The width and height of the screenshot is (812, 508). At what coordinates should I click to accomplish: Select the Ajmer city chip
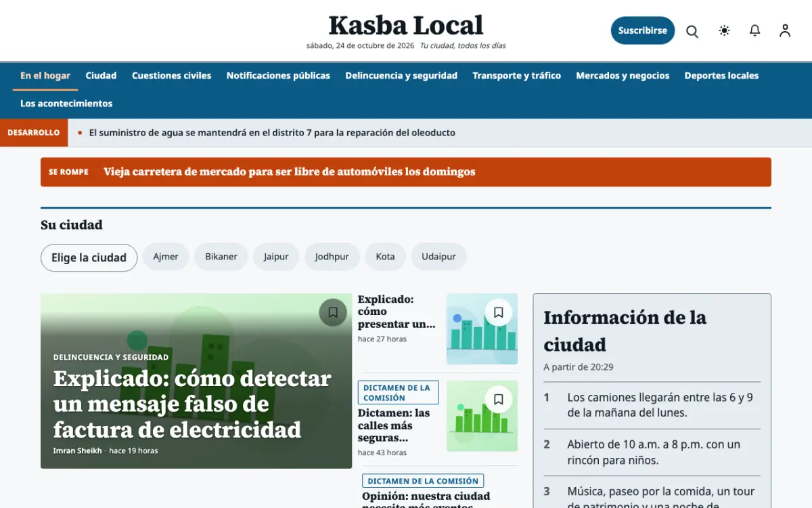click(166, 257)
